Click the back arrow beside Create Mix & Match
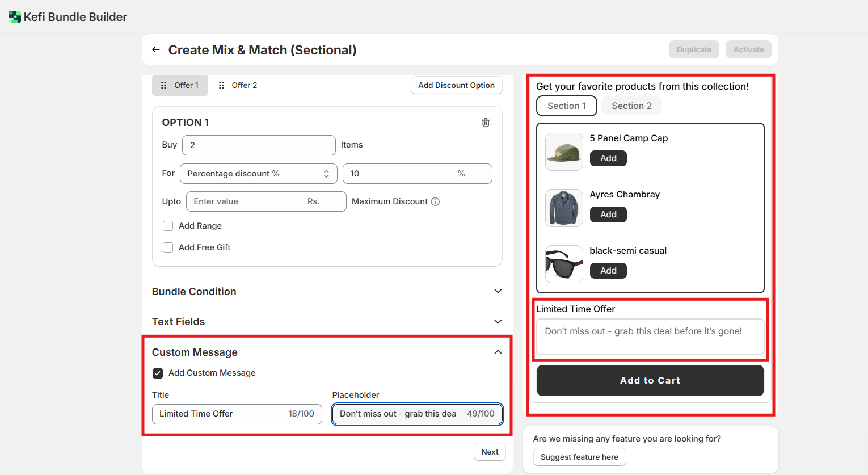 156,50
